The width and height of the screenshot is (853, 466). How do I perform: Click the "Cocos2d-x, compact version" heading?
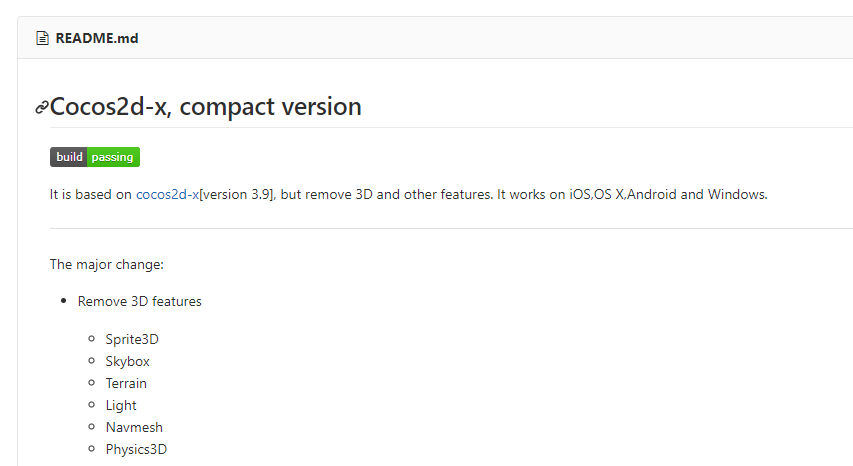206,106
